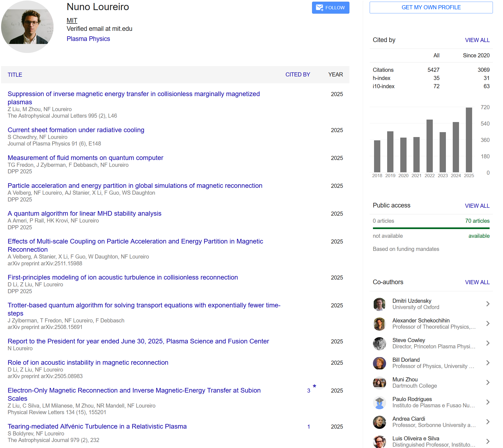Open Steve Cowley's co-author profile
Screen dimensions: 503x448
(x=409, y=340)
